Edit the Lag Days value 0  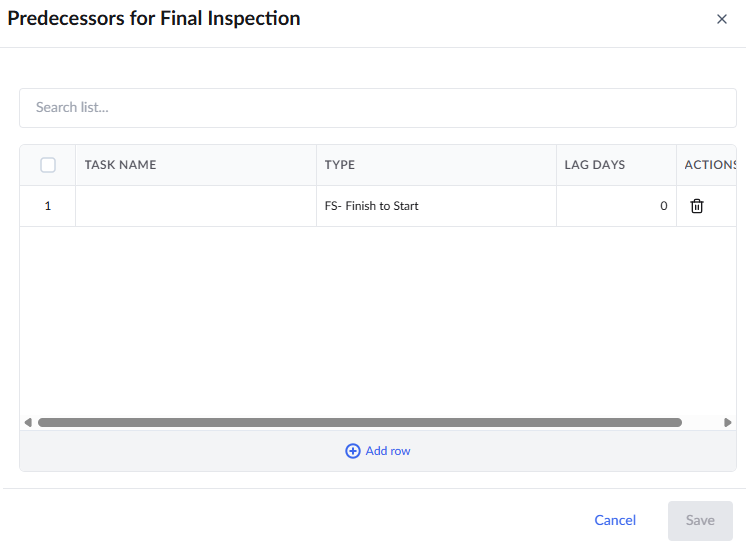click(617, 206)
